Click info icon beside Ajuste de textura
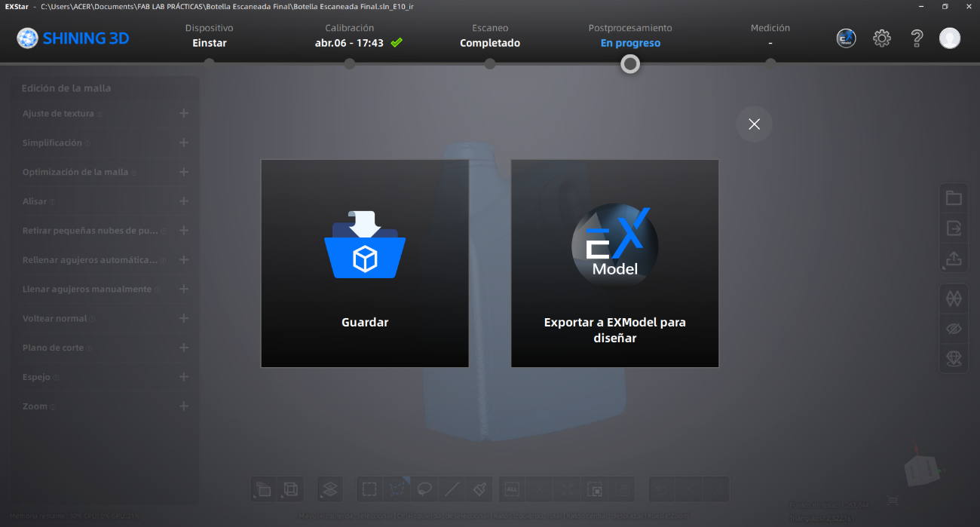980x527 pixels. 100,115
